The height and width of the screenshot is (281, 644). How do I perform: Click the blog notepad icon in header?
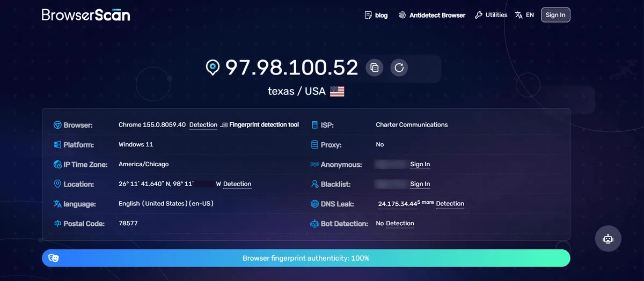tap(368, 15)
